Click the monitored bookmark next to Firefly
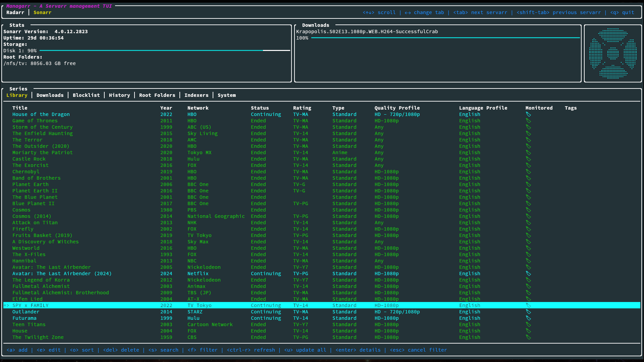 click(x=529, y=229)
